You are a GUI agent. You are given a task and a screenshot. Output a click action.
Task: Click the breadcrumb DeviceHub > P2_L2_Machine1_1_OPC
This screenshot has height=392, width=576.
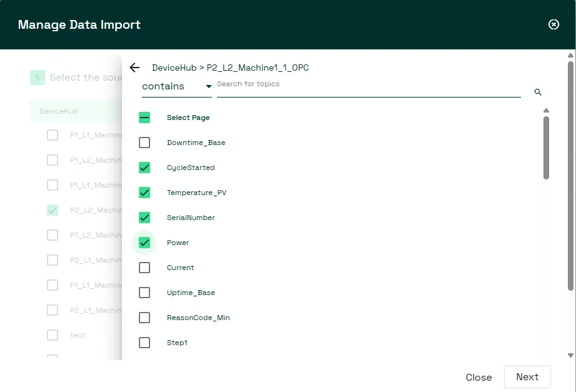230,68
